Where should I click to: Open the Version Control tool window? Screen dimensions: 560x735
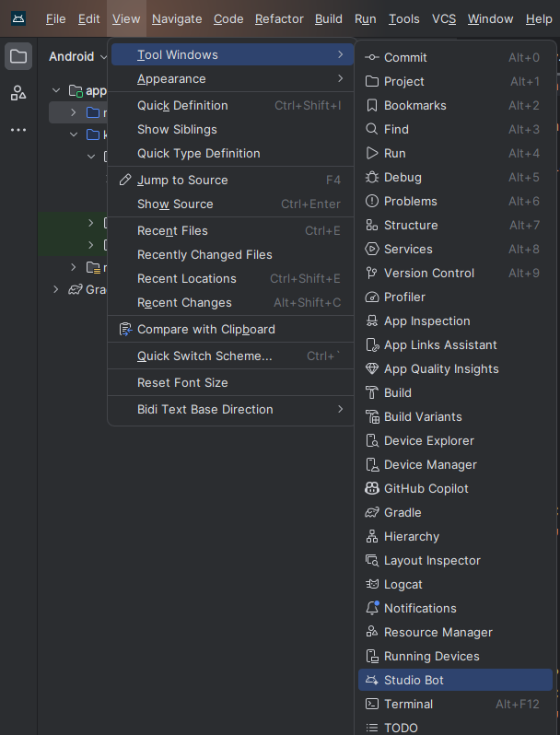455,273
